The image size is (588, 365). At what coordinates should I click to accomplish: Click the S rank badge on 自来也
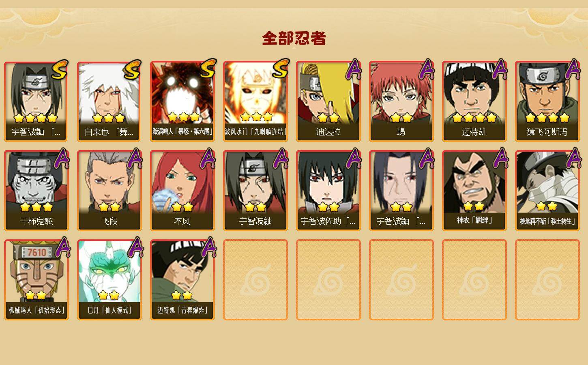132,70
